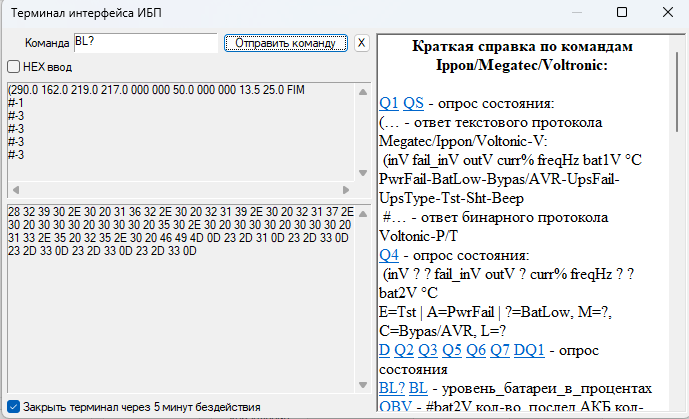This screenshot has width=689, height=419.
Task: Click the QS command link
Action: 414,104
